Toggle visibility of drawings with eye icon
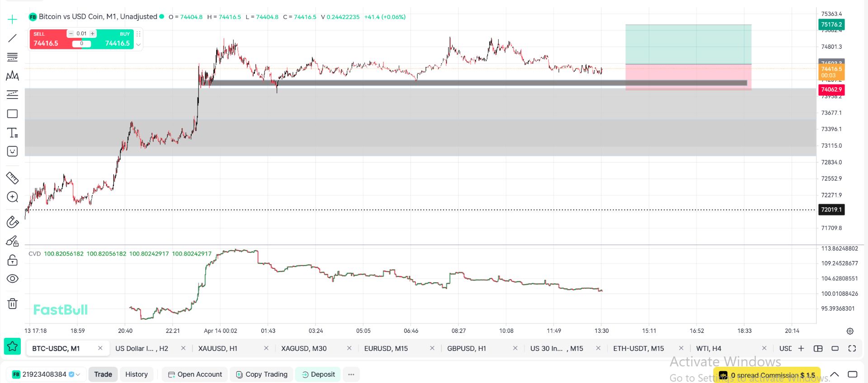Viewport: 868px width, 383px height. click(x=12, y=279)
